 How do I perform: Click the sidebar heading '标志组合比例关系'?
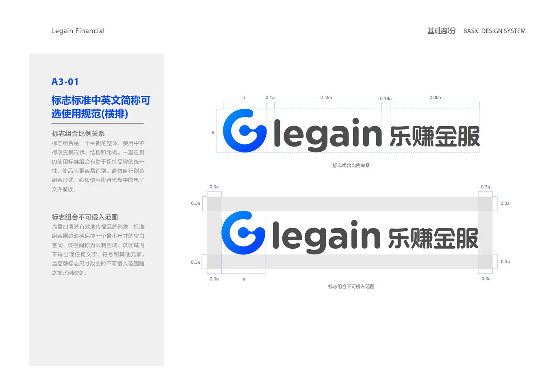pos(78,134)
